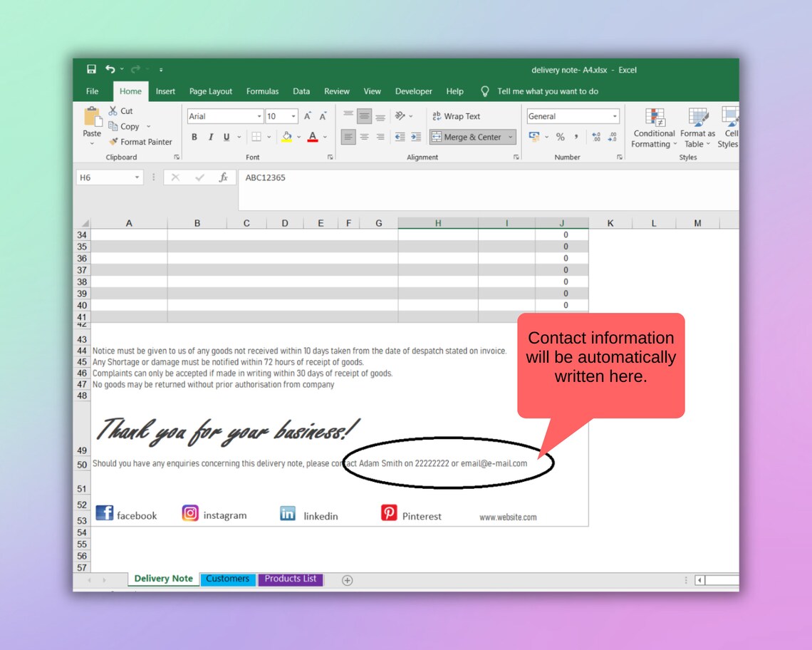
Task: Click the Products List sheet tab
Action: [291, 579]
